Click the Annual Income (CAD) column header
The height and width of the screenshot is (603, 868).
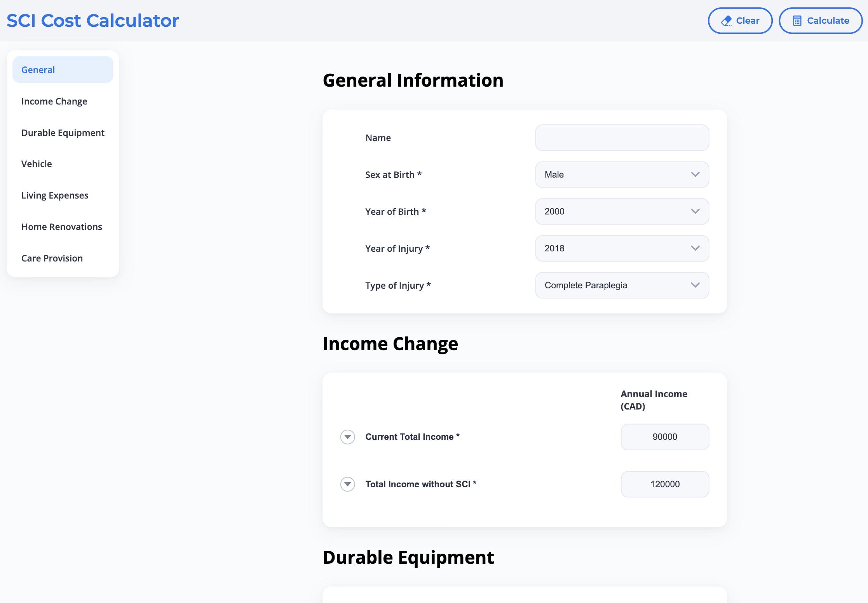(x=654, y=400)
